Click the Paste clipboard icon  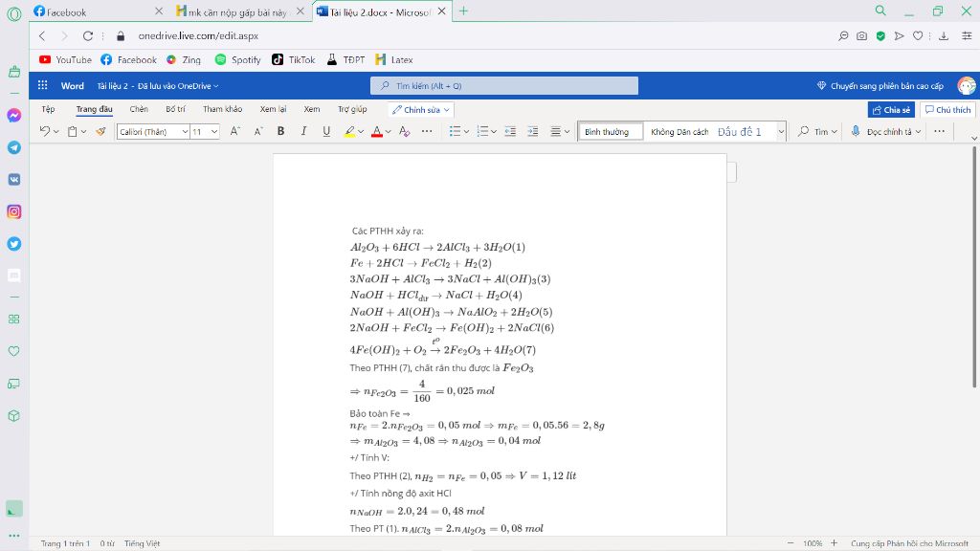click(x=73, y=131)
